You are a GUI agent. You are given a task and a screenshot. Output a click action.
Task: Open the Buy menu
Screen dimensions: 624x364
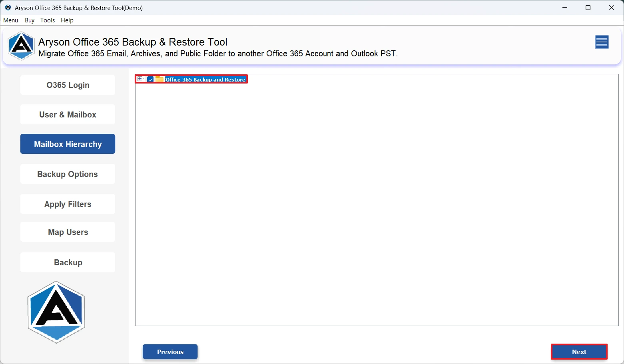coord(30,20)
